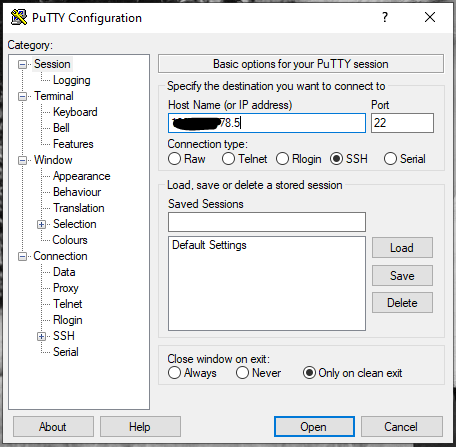This screenshot has height=447, width=456.
Task: Click the Help button
Action: pyautogui.click(x=140, y=427)
